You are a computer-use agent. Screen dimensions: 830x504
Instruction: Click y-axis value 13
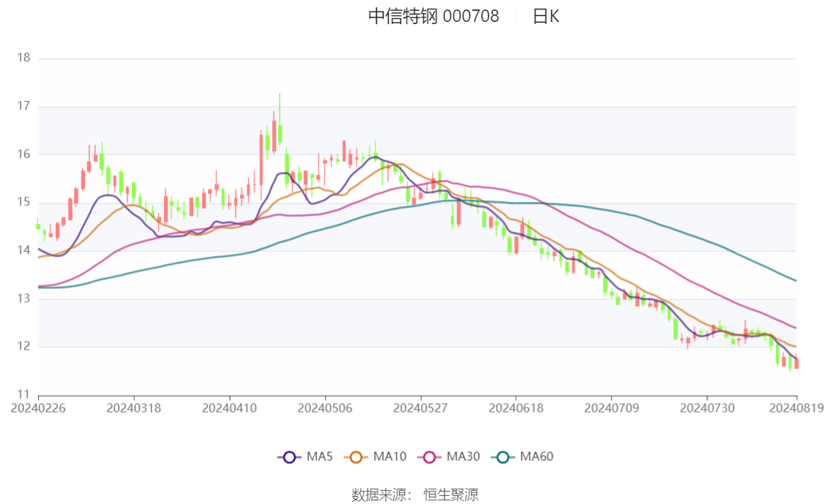(x=23, y=298)
